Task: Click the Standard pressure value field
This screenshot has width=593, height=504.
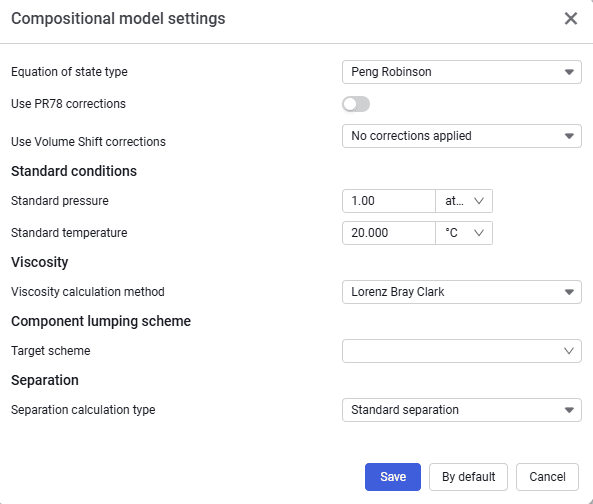Action: click(x=389, y=201)
